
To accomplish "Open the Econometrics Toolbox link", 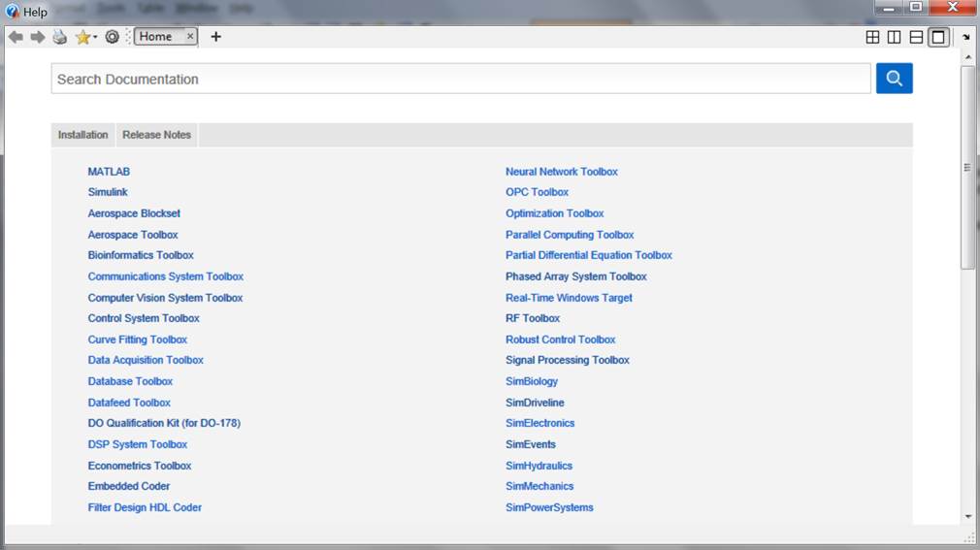I will pos(140,466).
